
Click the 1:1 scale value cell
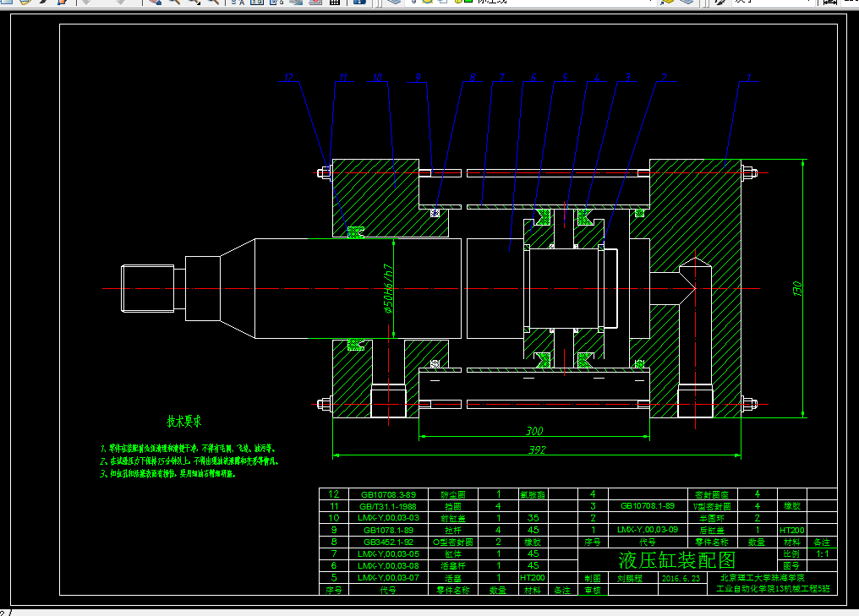[x=822, y=553]
